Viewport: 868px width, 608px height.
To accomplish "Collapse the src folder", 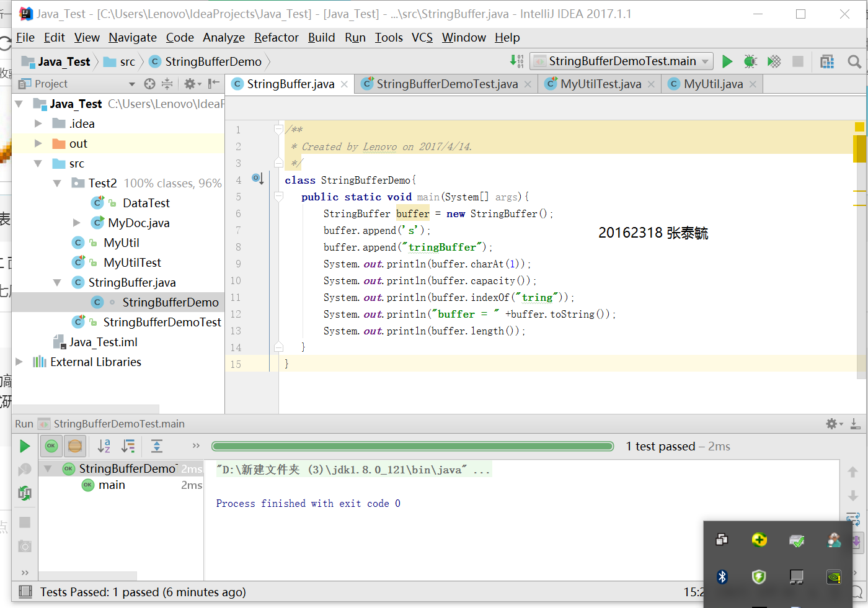I will click(38, 163).
